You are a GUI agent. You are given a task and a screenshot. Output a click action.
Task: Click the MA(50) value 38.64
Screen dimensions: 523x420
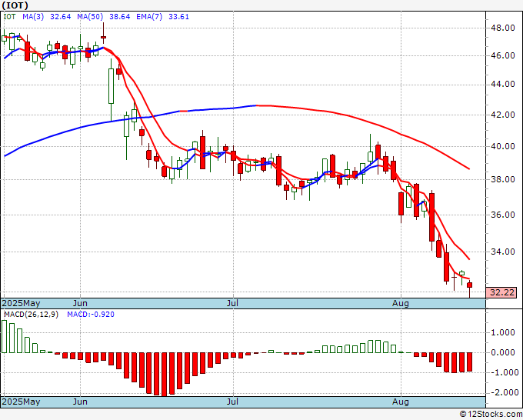pyautogui.click(x=120, y=17)
